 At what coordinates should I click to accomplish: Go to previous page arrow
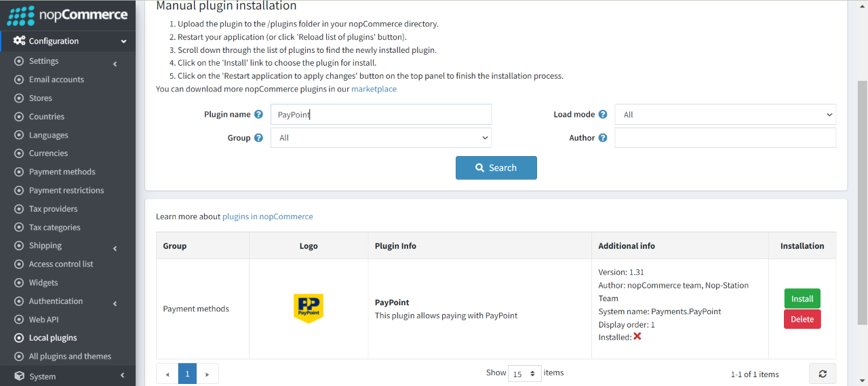tap(167, 374)
